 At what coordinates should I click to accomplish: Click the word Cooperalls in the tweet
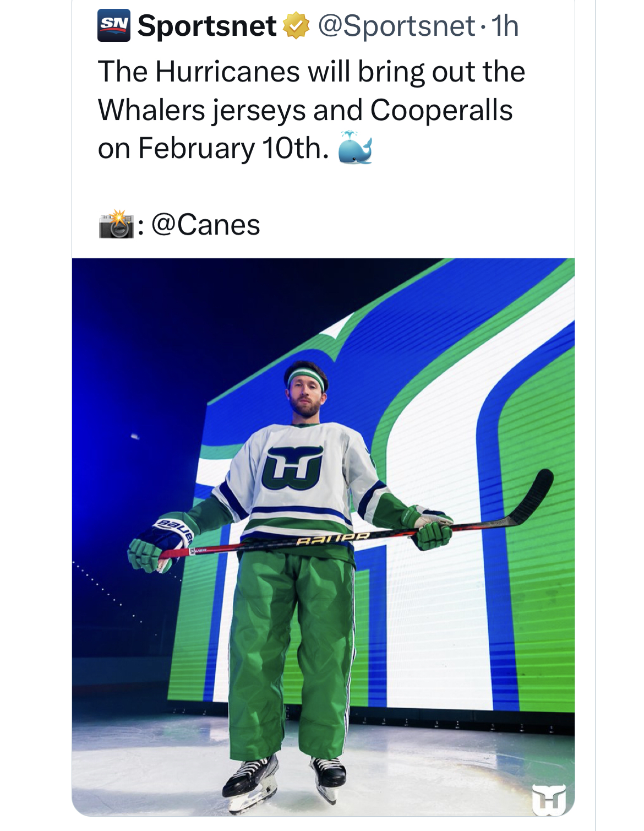[x=441, y=110]
